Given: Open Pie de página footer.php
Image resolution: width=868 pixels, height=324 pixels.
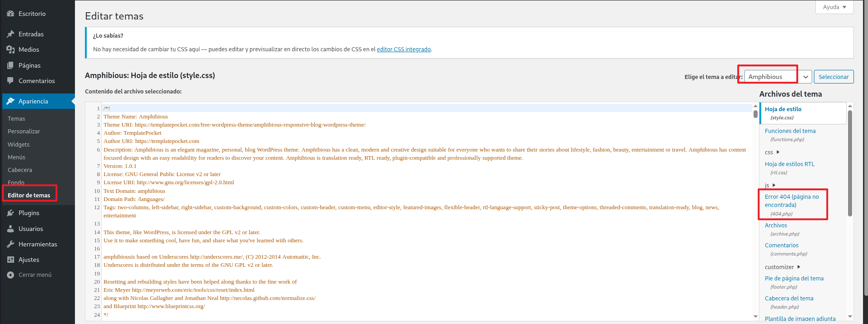Looking at the screenshot, I should (794, 282).
